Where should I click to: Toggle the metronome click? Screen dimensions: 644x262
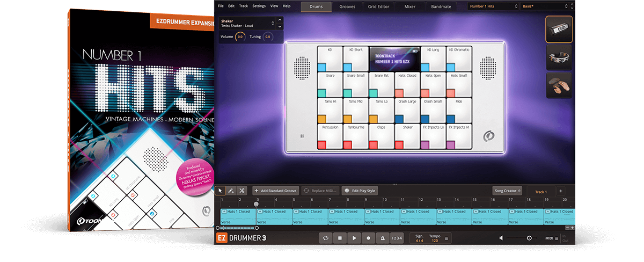[x=383, y=238]
